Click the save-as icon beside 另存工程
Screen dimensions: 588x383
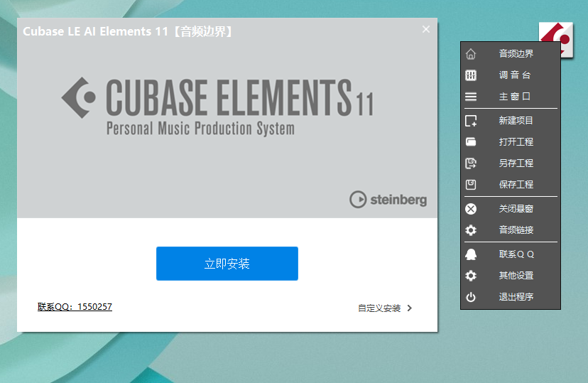[471, 163]
